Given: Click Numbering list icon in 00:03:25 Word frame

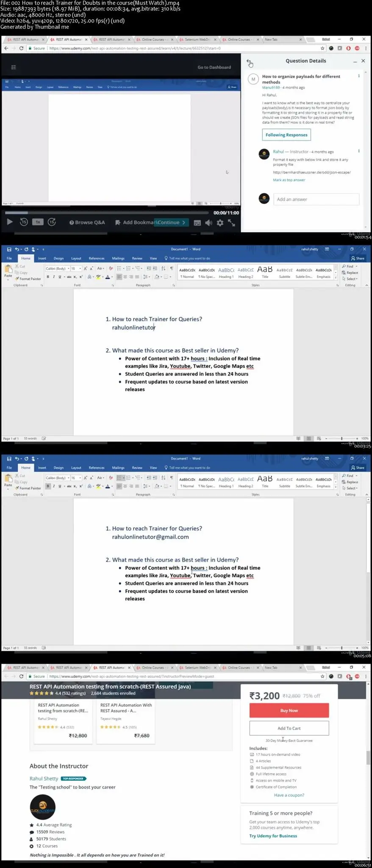Looking at the screenshot, I should (128, 268).
